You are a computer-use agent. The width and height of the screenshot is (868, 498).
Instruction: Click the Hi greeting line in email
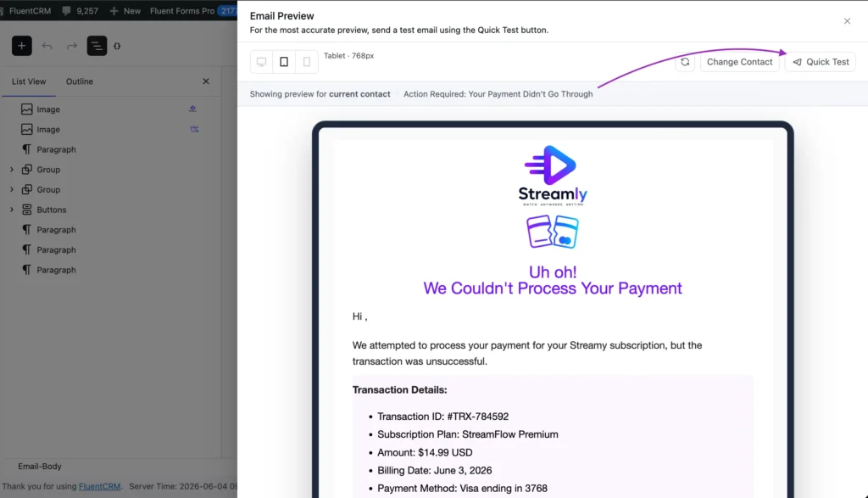click(x=359, y=316)
